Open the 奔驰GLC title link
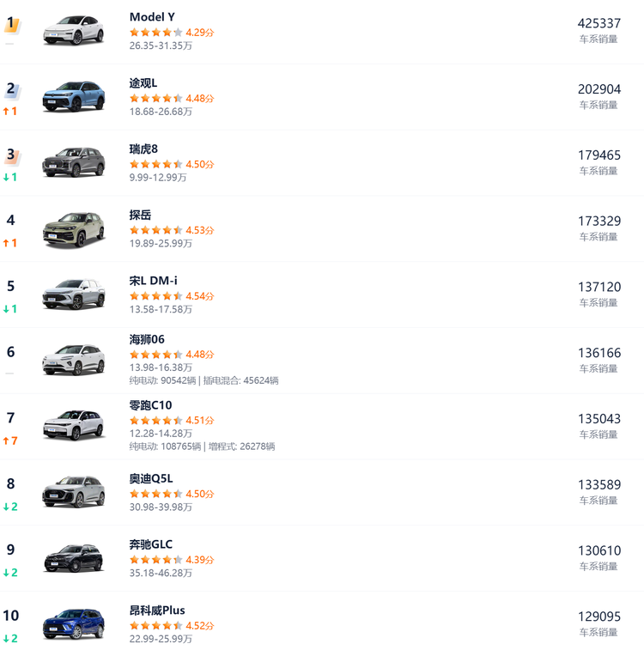This screenshot has height=656, width=644. coord(151,544)
